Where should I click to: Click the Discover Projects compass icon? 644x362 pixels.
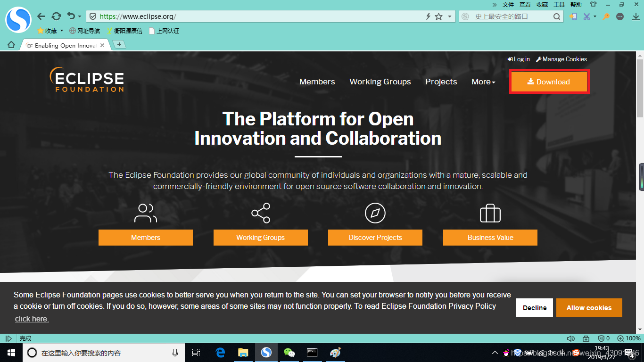(x=375, y=213)
